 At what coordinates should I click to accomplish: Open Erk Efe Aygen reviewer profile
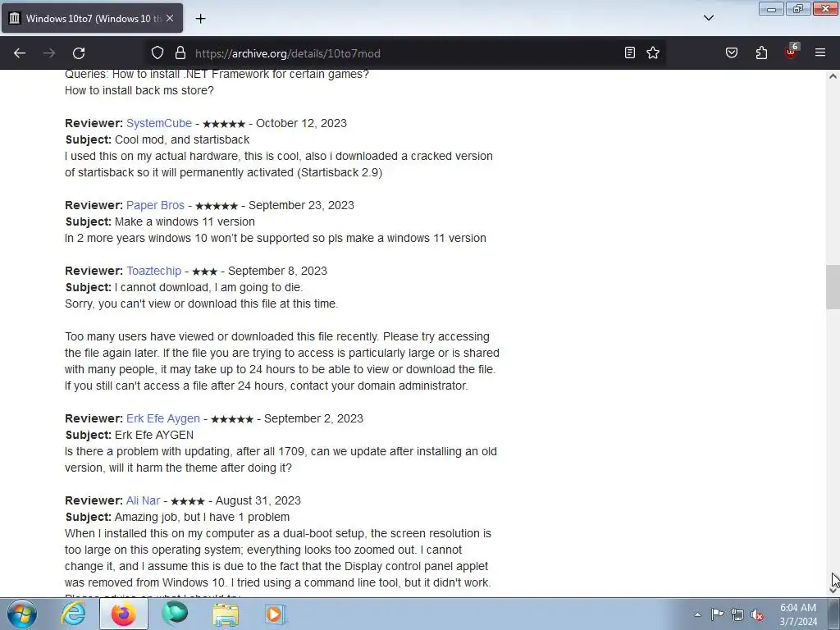click(x=163, y=418)
